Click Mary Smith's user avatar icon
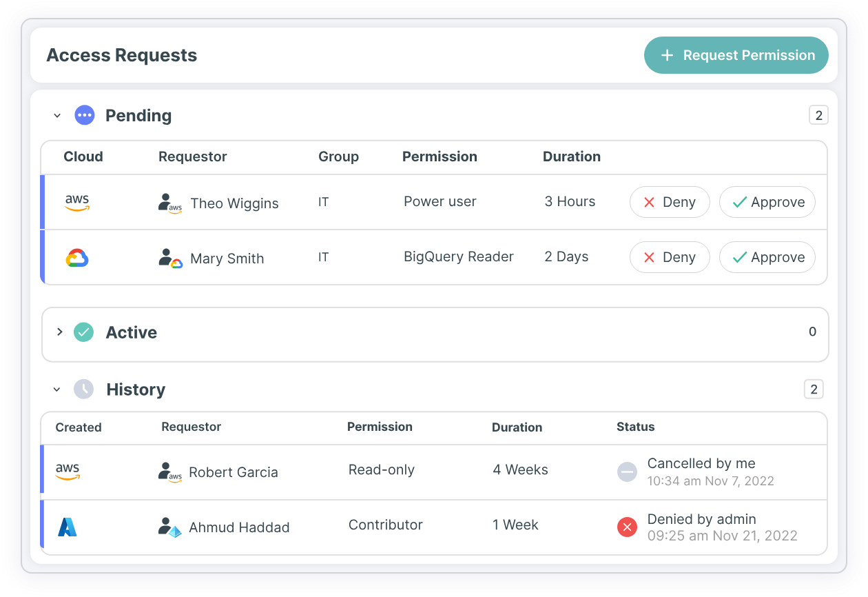868x597 pixels. 169,259
